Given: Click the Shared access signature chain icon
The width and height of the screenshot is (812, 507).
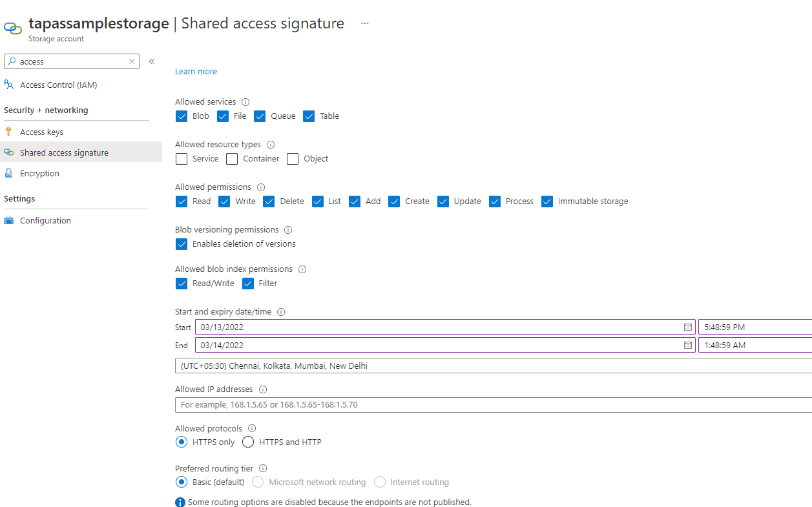Looking at the screenshot, I should coord(10,152).
